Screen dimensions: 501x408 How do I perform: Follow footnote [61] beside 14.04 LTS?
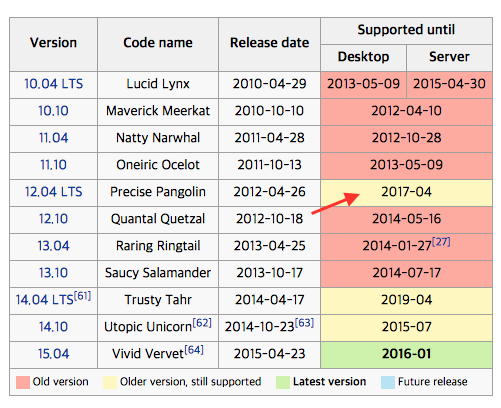click(x=82, y=296)
